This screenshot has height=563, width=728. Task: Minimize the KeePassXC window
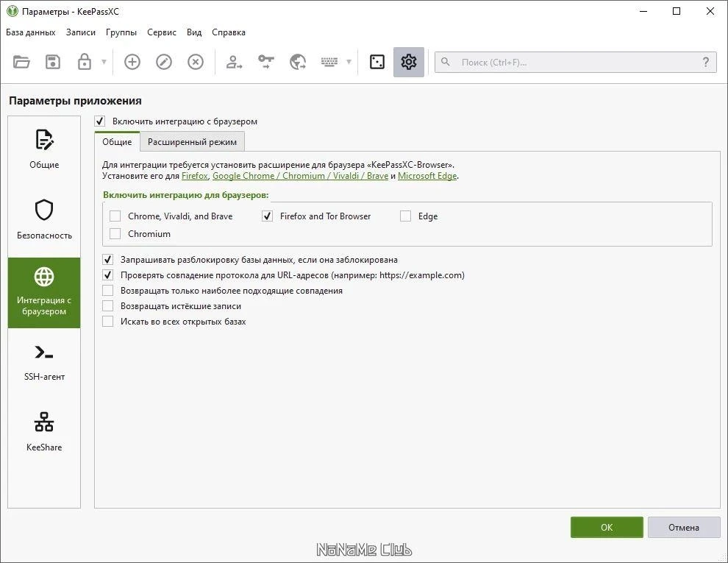tap(643, 11)
